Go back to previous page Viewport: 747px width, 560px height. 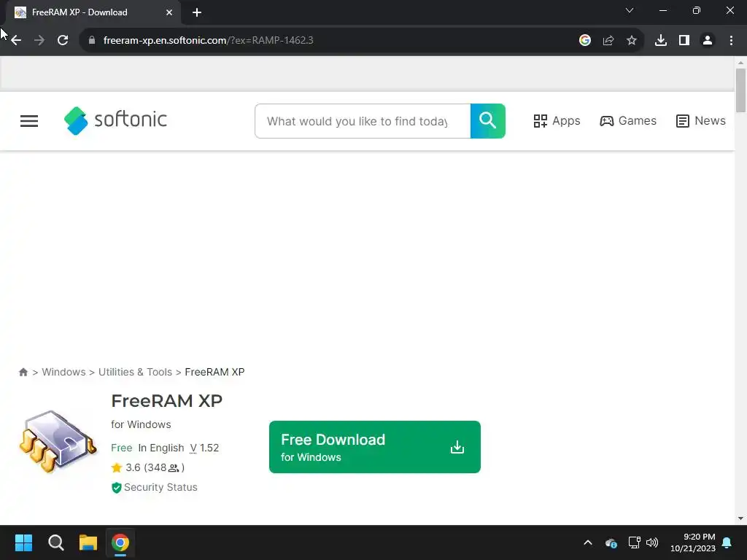[16, 41]
